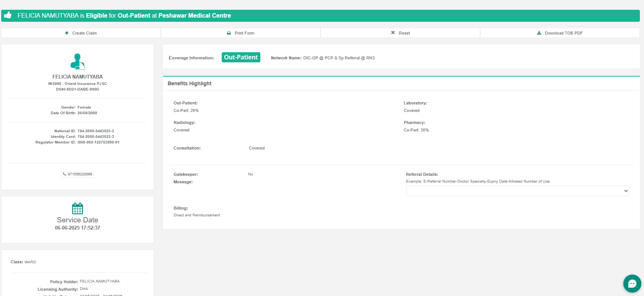Click the phone icon next to patient number
The width and height of the screenshot is (644, 296).
pyautogui.click(x=65, y=174)
